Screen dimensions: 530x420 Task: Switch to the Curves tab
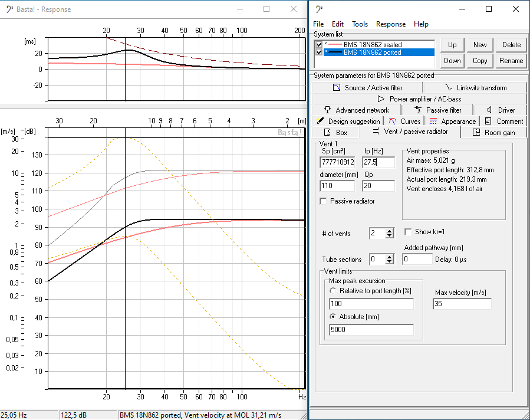point(404,121)
